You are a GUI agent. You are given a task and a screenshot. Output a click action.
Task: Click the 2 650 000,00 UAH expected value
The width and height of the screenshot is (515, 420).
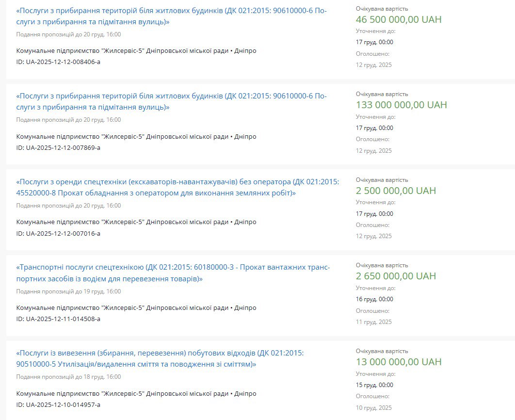click(x=396, y=276)
